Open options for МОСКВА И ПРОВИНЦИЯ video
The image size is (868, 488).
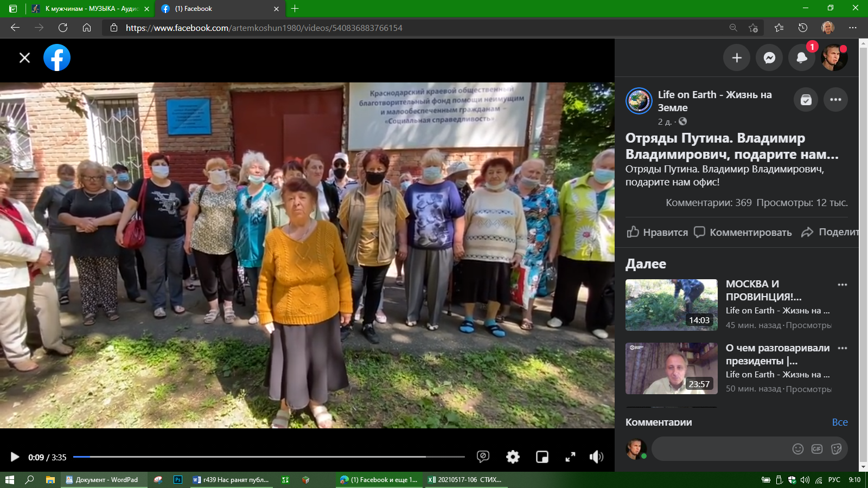842,285
